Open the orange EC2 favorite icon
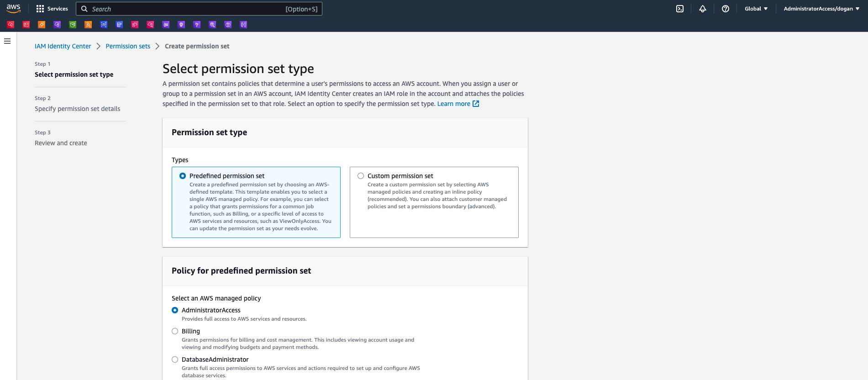Viewport: 868px width, 380px height. tap(42, 25)
